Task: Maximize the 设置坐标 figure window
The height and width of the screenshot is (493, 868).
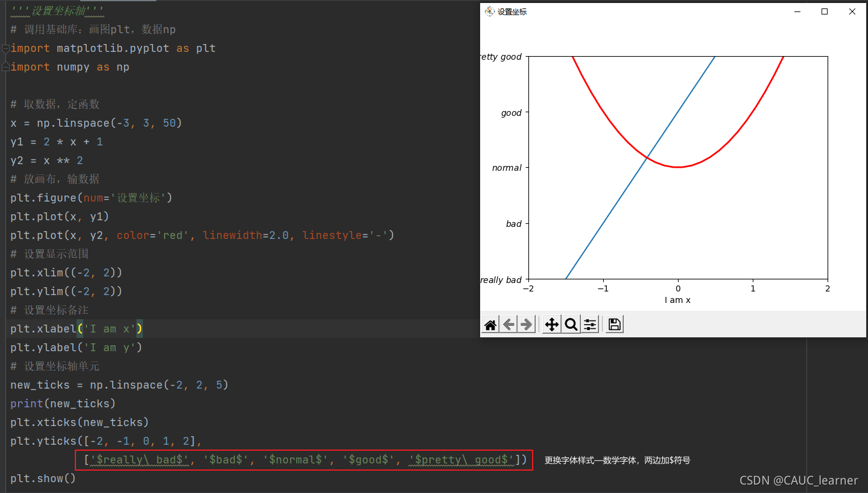Action: point(825,11)
